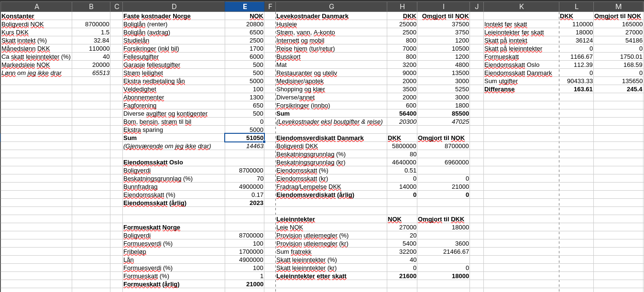Click Abonnementer value 1300

coord(244,97)
